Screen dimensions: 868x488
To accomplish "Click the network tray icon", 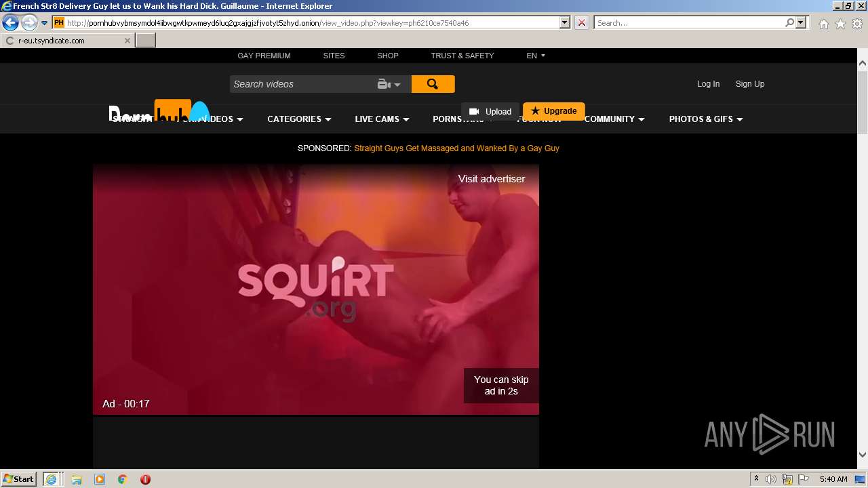I will coord(787,479).
